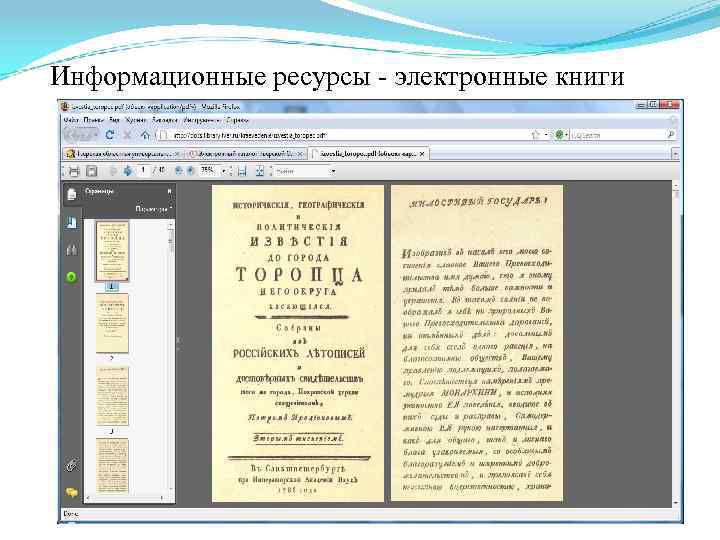Click the Comments speech bubble icon
The height and width of the screenshot is (540, 720).
72,492
